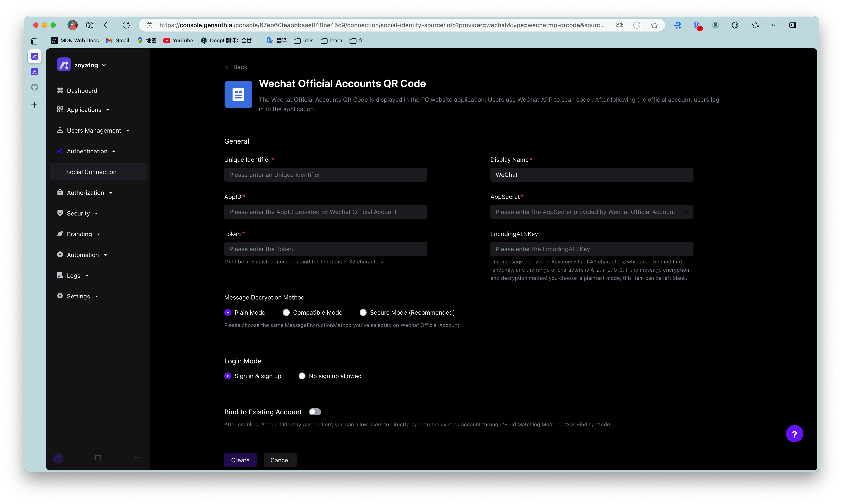Screen dimensions: 843x504
Task: Focus the Unique Identifier input
Action: [326, 174]
